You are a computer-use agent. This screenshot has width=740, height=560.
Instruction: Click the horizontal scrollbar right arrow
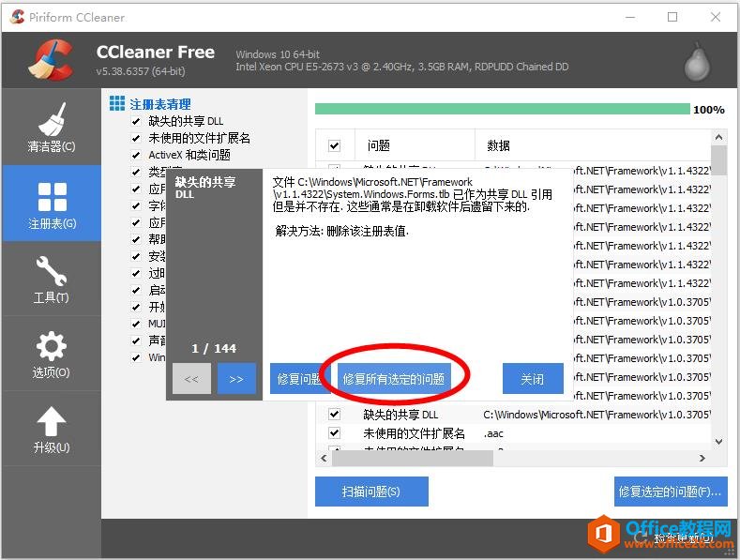702,458
